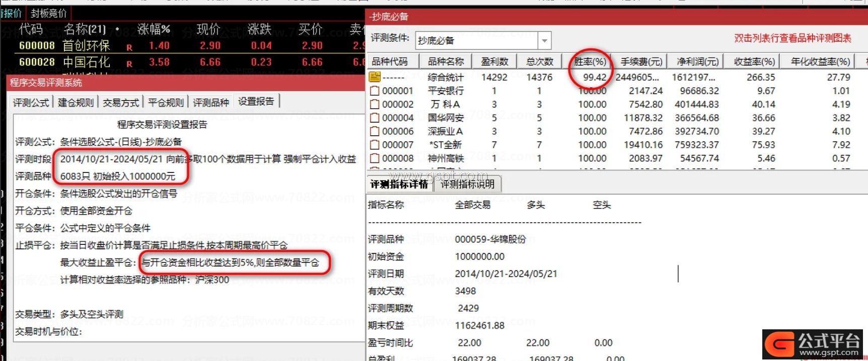The image size is (868, 361).
Task: Switch to the 报价 tab
Action: point(11,13)
